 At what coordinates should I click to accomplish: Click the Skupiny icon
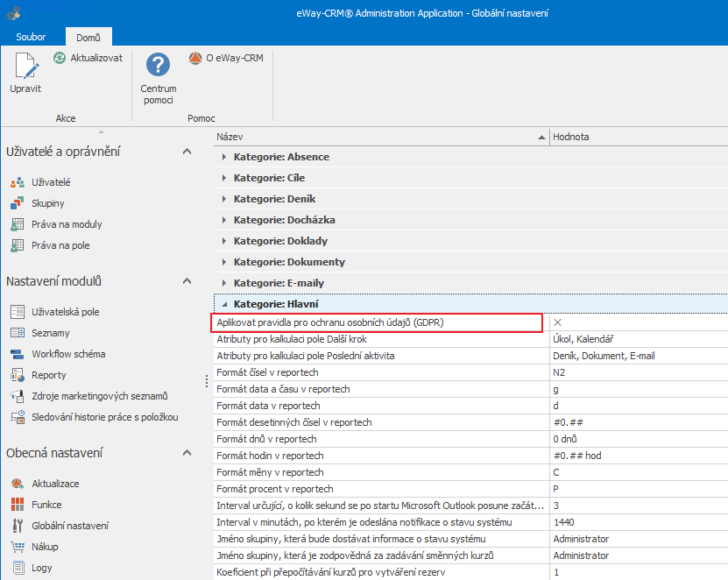tap(18, 203)
